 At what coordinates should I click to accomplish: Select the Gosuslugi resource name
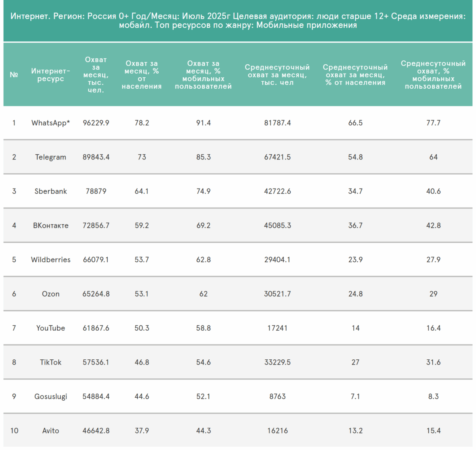click(x=51, y=397)
